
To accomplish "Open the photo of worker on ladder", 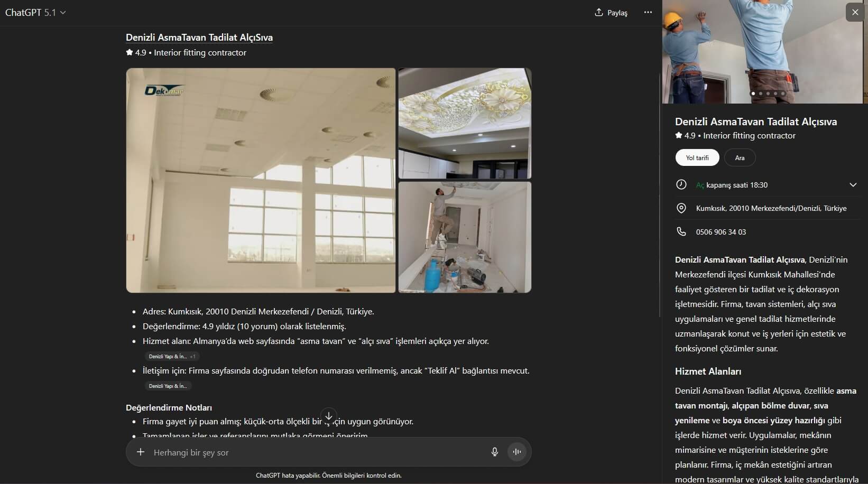I will point(465,237).
